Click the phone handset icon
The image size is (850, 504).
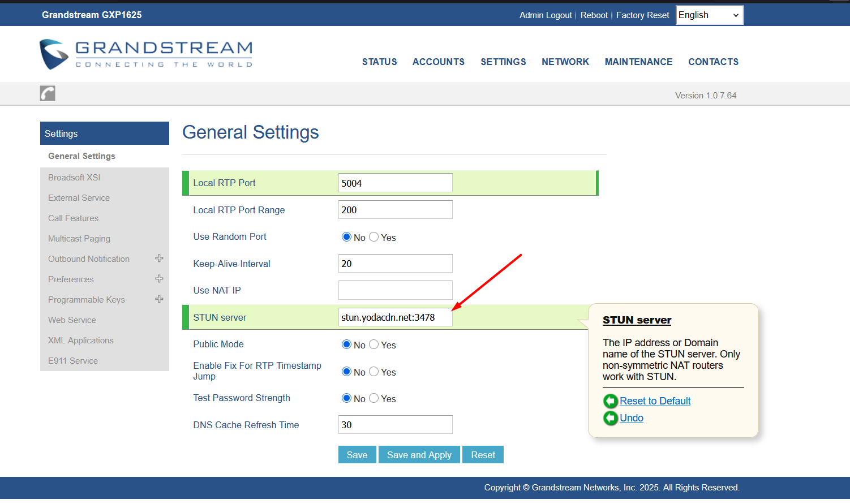[x=48, y=93]
